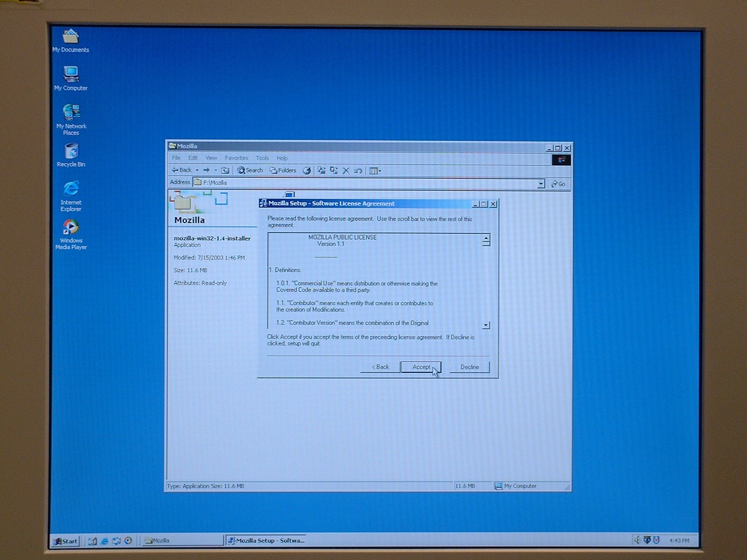Click the Search toolbar button in Explorer

tap(250, 170)
